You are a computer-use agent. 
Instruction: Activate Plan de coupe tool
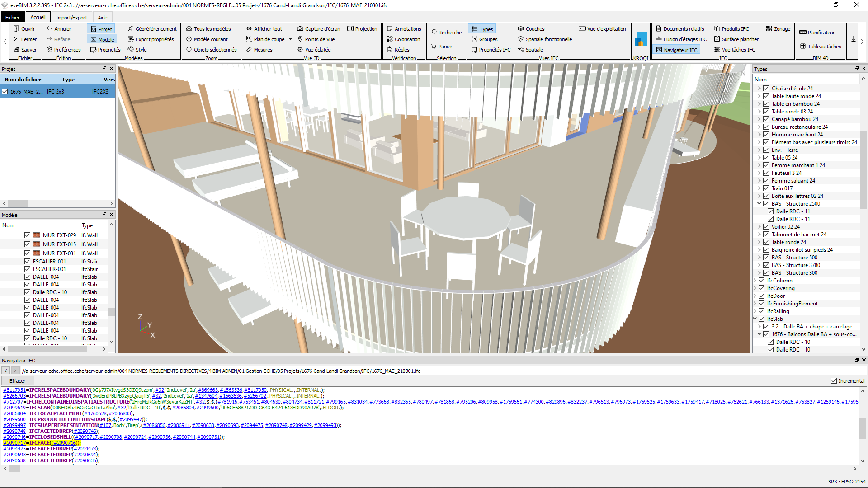click(x=265, y=39)
